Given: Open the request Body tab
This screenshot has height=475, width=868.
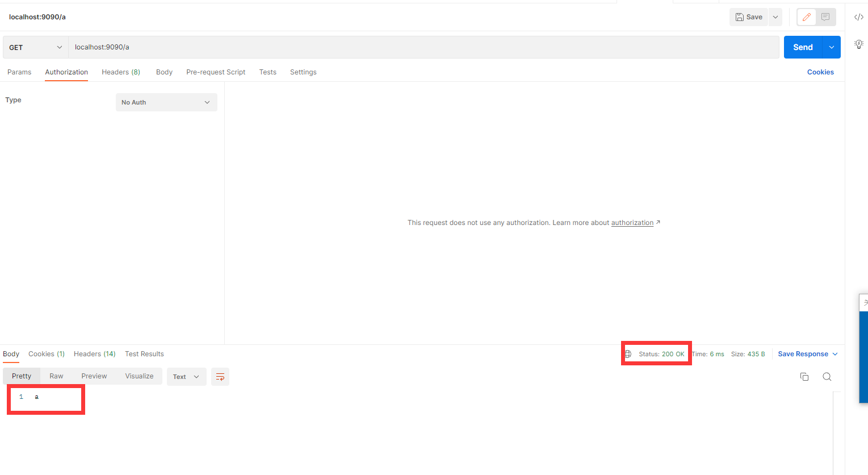Looking at the screenshot, I should pyautogui.click(x=164, y=72).
